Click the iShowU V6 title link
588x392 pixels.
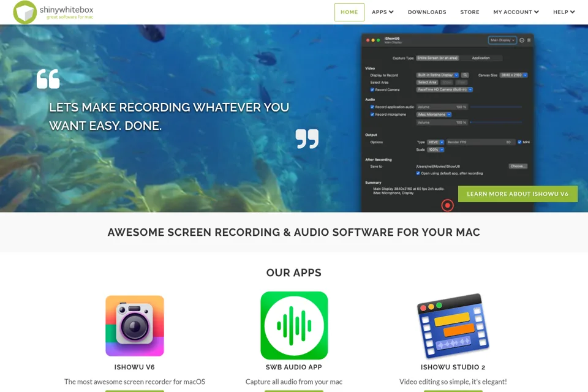coord(135,367)
